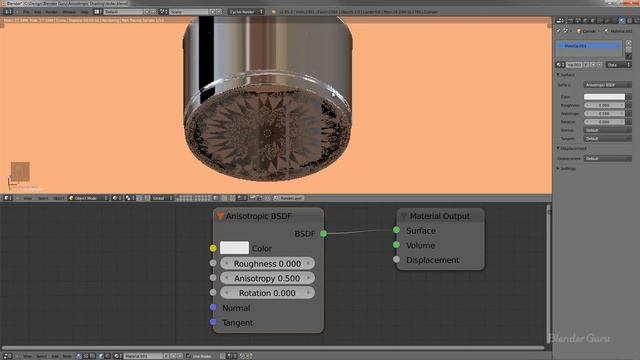Click the BSDF output socket
640x360 pixels.
323,233
